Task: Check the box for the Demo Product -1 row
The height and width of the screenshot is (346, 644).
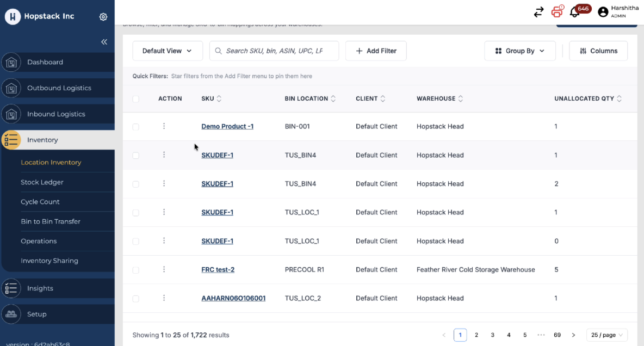Action: (136, 127)
